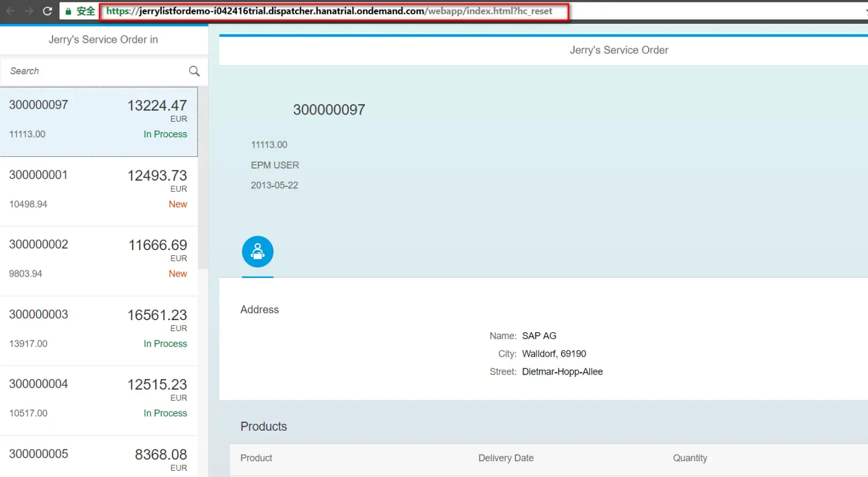
Task: Open the blue contact info icon tab
Action: (258, 251)
